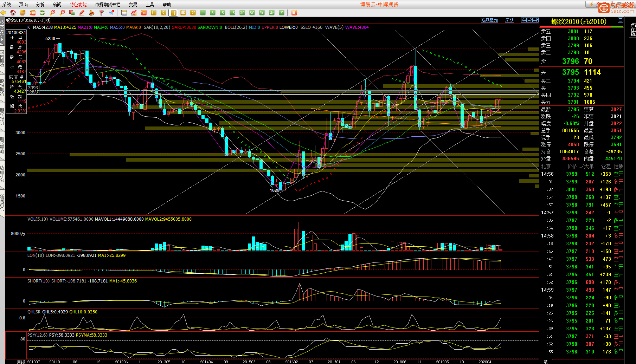Open the quote list table icon
Image resolution: width=636 pixels, height=364 pixels.
coord(124,13)
